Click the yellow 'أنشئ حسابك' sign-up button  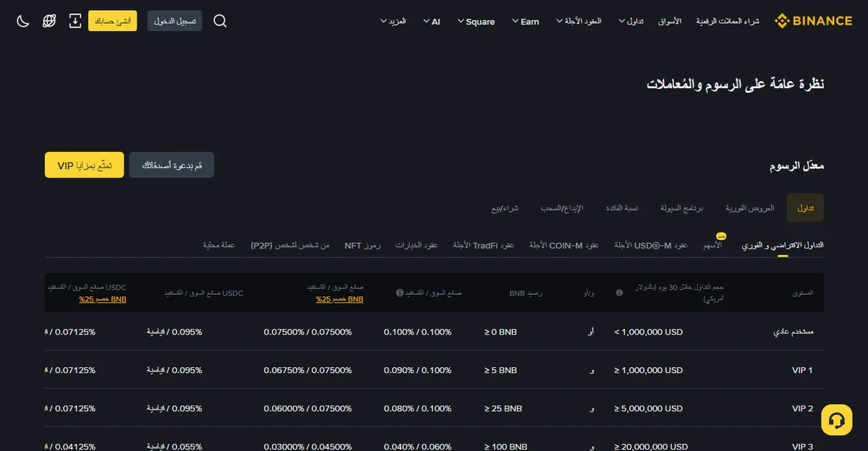point(112,21)
